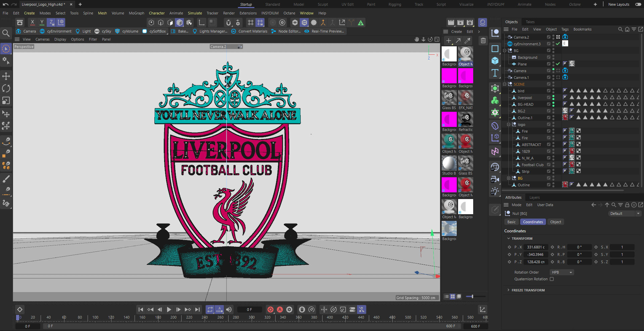Click Convert Materials in the toolbar

pyautogui.click(x=249, y=31)
